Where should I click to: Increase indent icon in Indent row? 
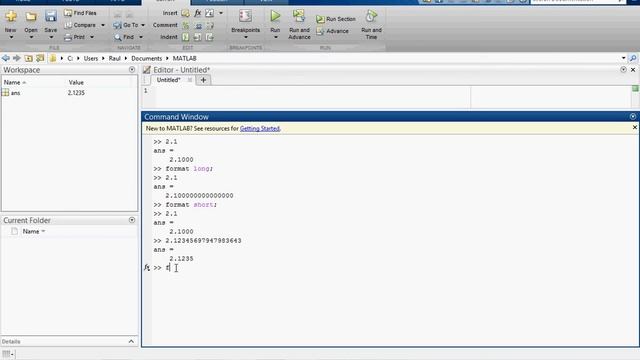tap(198, 37)
